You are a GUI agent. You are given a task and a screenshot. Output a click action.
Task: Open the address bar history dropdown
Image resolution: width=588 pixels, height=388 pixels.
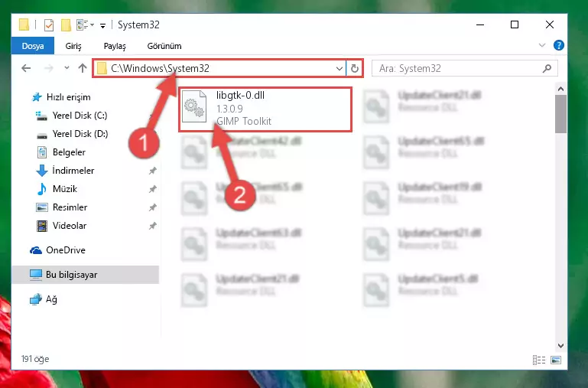[x=339, y=69]
